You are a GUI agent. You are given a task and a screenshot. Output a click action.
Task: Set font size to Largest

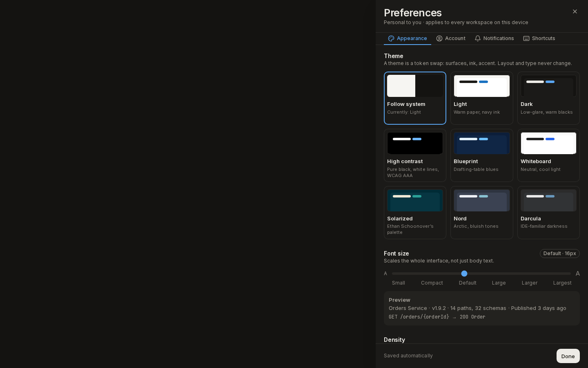[x=562, y=283]
